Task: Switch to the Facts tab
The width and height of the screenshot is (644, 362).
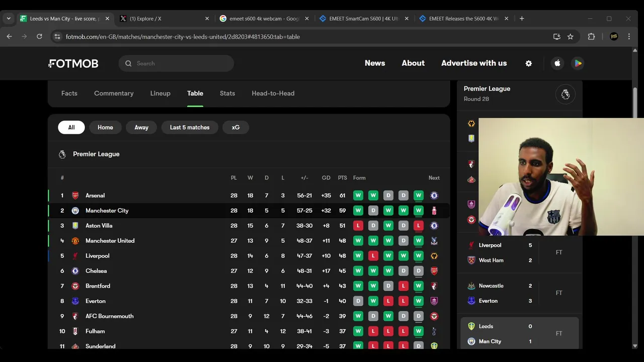Action: click(69, 94)
